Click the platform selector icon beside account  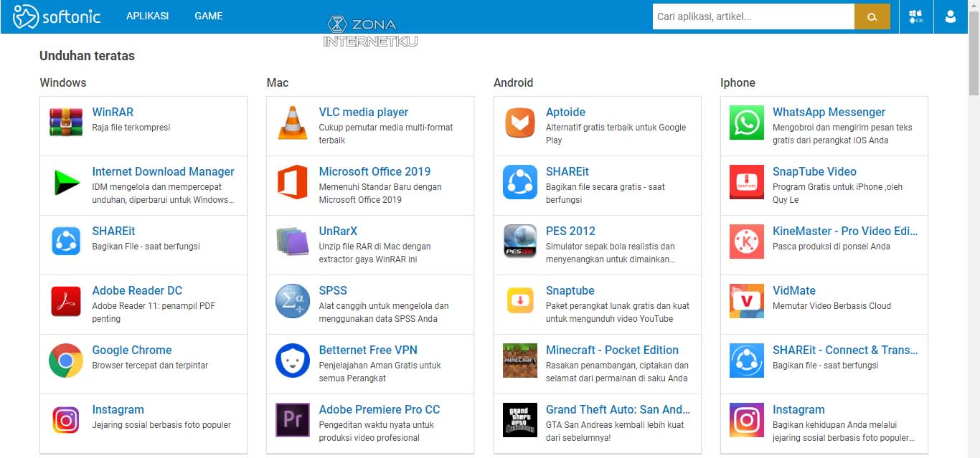[916, 16]
